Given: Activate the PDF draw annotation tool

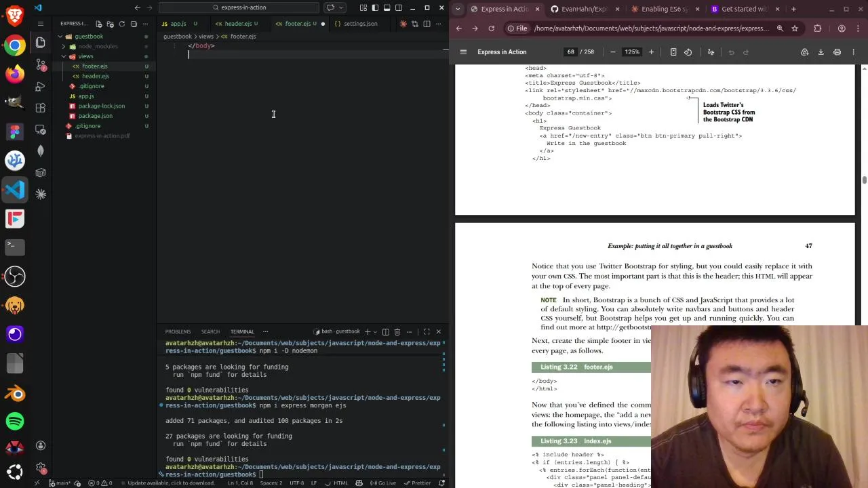Looking at the screenshot, I should click(x=711, y=52).
